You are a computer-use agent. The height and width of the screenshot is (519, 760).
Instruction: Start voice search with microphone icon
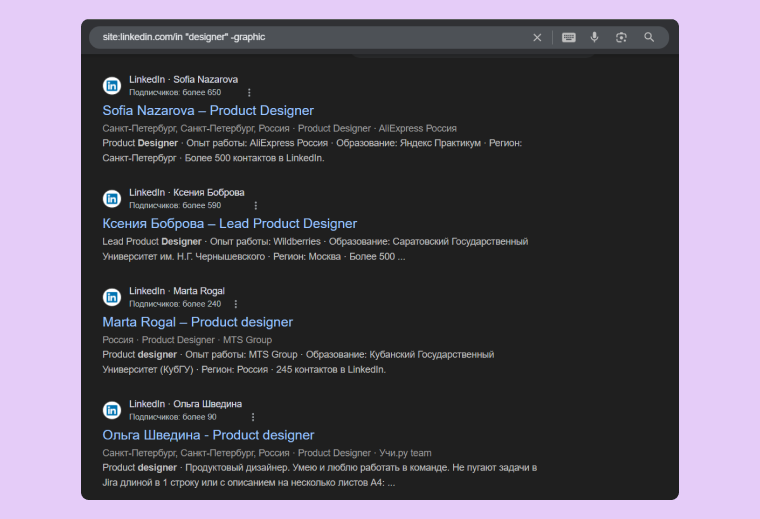coord(594,37)
